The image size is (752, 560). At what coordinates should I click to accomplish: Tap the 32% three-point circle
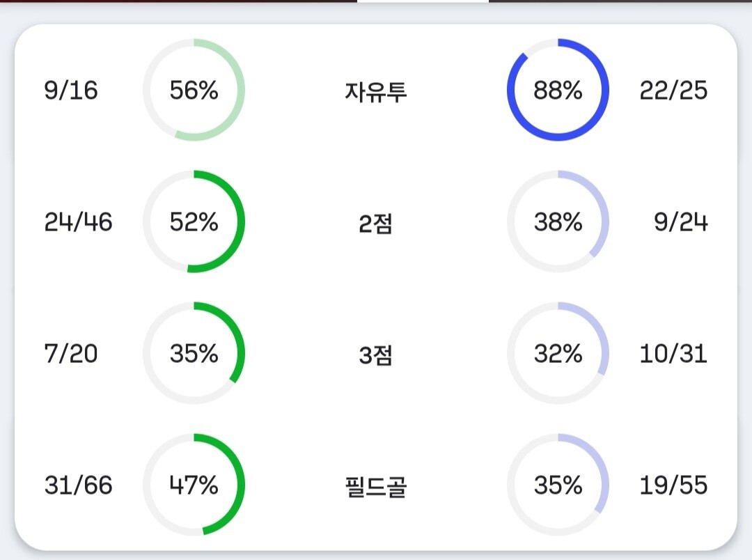point(558,353)
